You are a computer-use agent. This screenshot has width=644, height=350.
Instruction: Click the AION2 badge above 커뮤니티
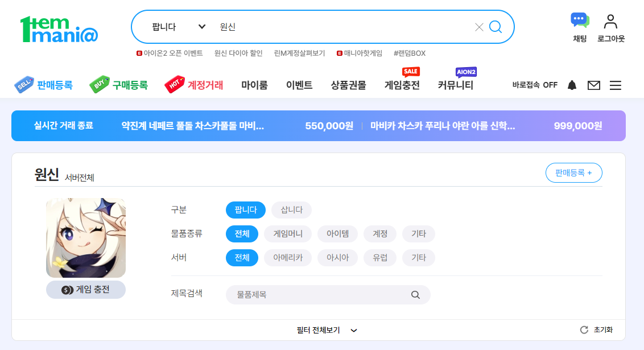pyautogui.click(x=466, y=72)
